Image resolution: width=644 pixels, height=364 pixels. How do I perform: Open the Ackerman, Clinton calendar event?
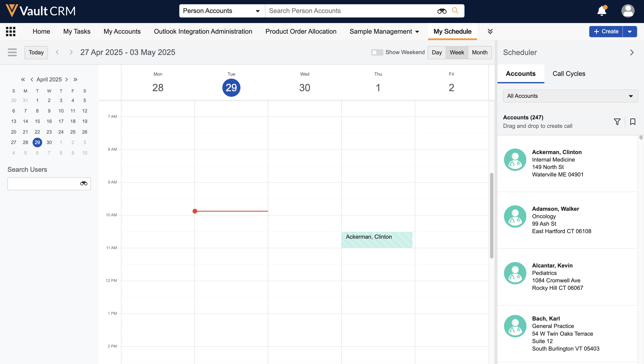377,239
